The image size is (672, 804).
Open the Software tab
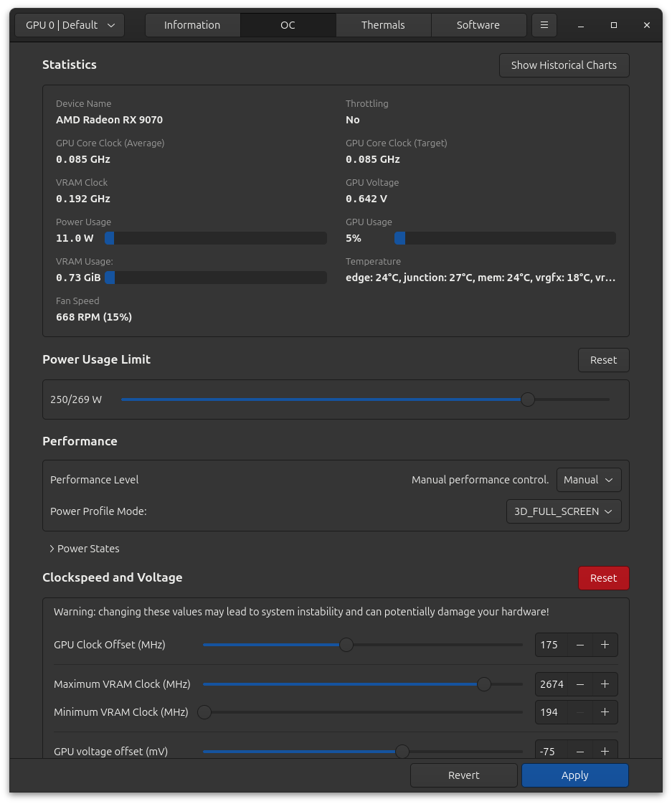click(478, 25)
